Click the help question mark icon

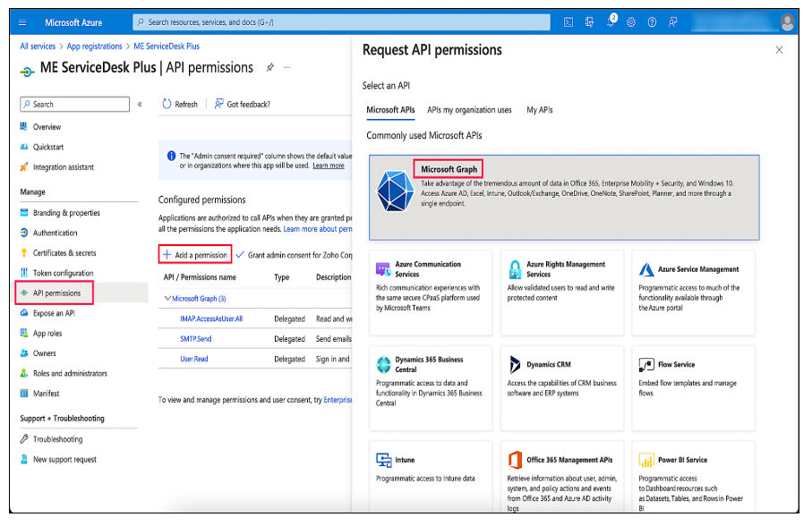click(652, 21)
